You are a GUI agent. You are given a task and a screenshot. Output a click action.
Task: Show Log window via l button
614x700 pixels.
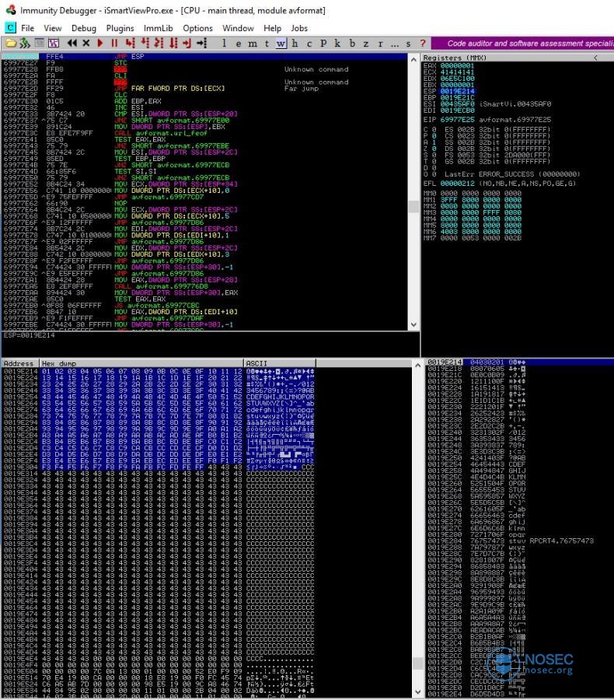pyautogui.click(x=224, y=44)
